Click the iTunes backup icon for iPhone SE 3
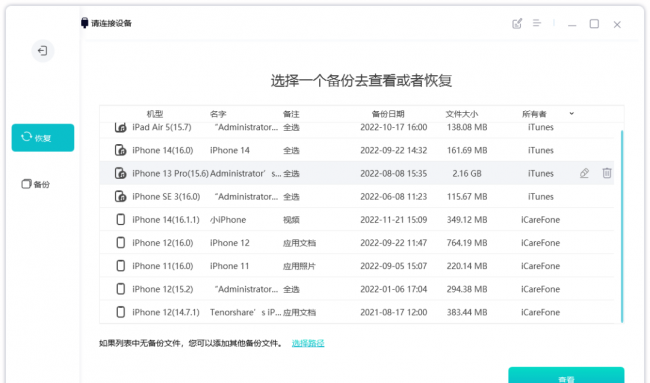 tap(120, 196)
